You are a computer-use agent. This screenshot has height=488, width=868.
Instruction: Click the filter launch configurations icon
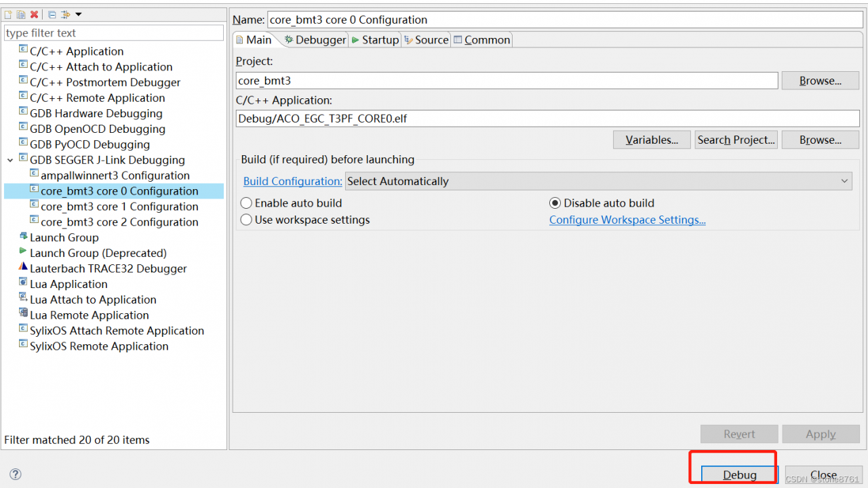[x=65, y=14]
